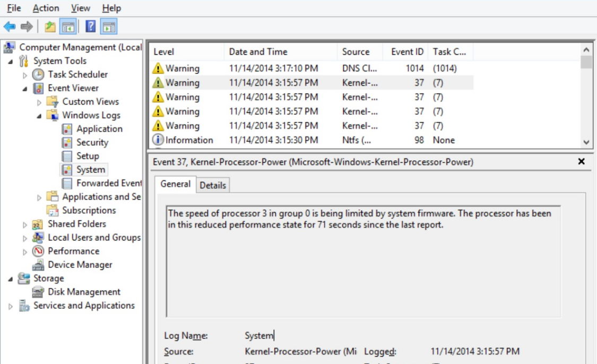Click the Subscriptions icon
The height and width of the screenshot is (364, 597).
pos(52,210)
